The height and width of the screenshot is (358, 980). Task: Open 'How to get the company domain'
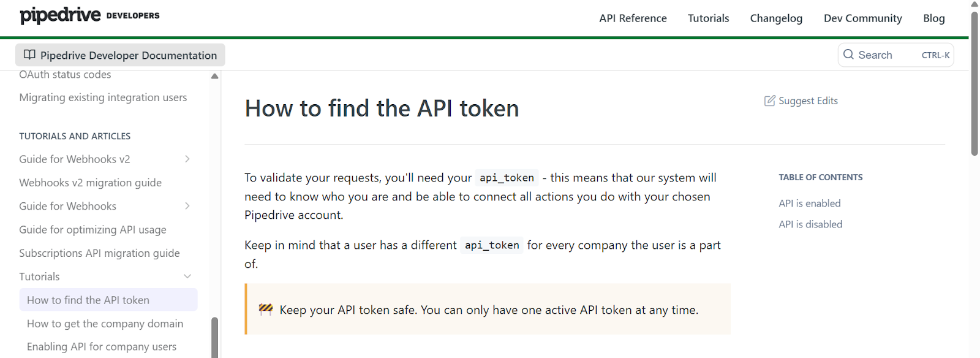[105, 324]
